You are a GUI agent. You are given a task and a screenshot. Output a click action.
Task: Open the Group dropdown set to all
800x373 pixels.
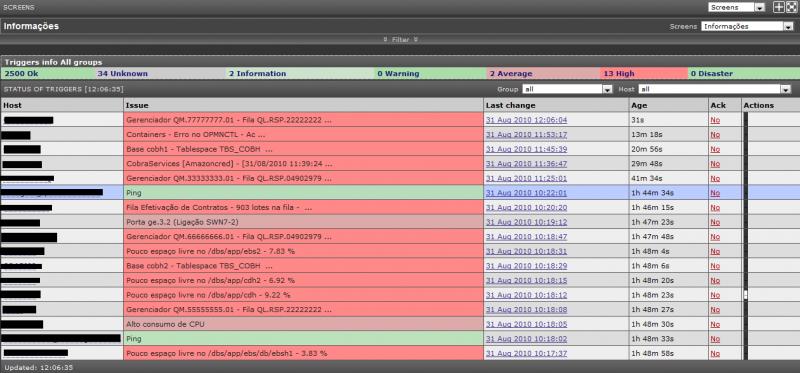(567, 89)
